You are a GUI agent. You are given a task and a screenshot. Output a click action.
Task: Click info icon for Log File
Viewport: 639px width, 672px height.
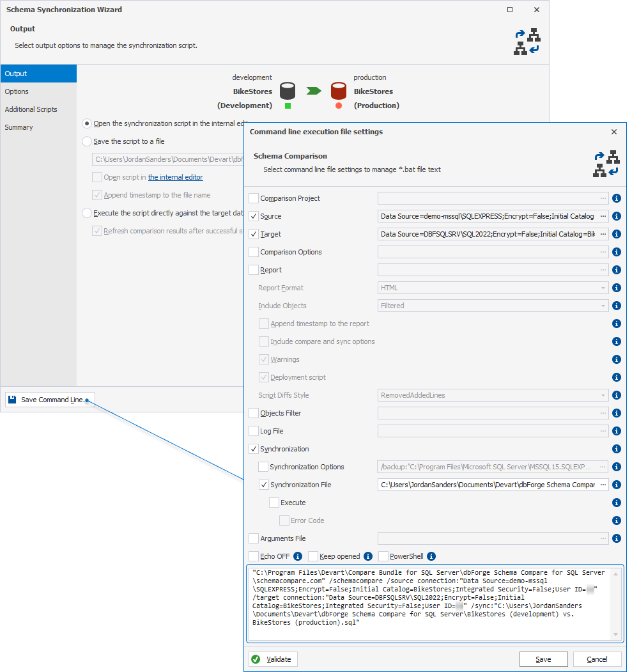pos(616,431)
